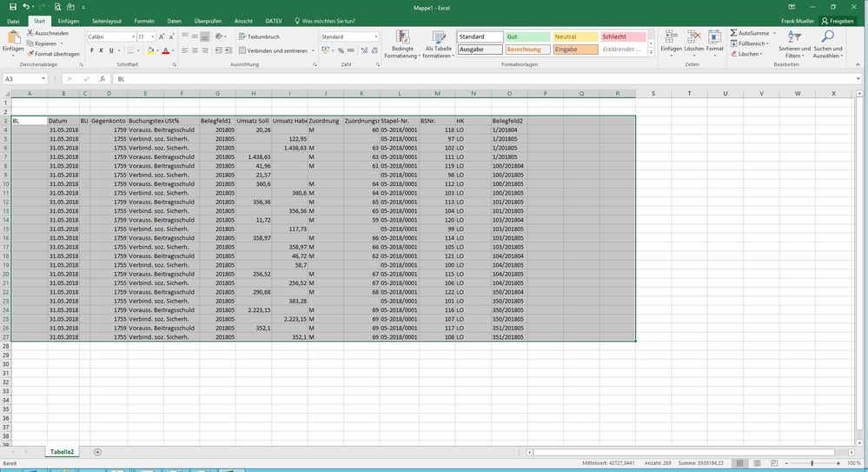
Task: Toggle italic formatting
Action: (101, 50)
